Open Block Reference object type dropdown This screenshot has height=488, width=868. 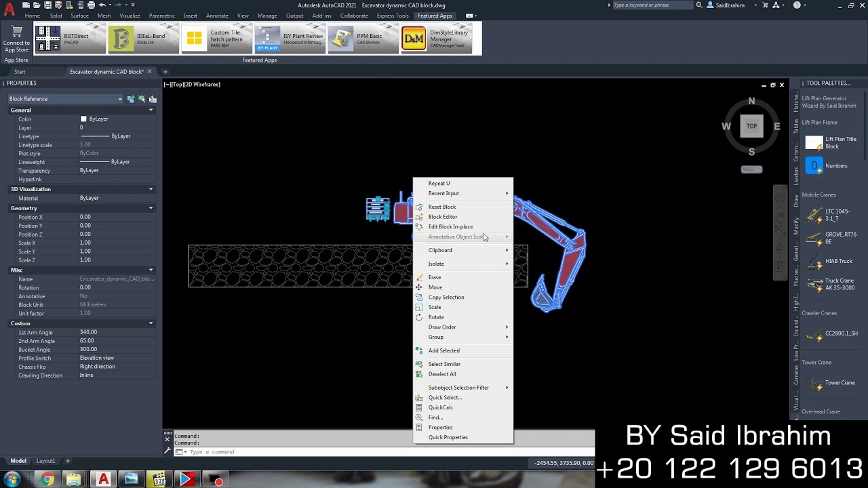click(x=66, y=99)
